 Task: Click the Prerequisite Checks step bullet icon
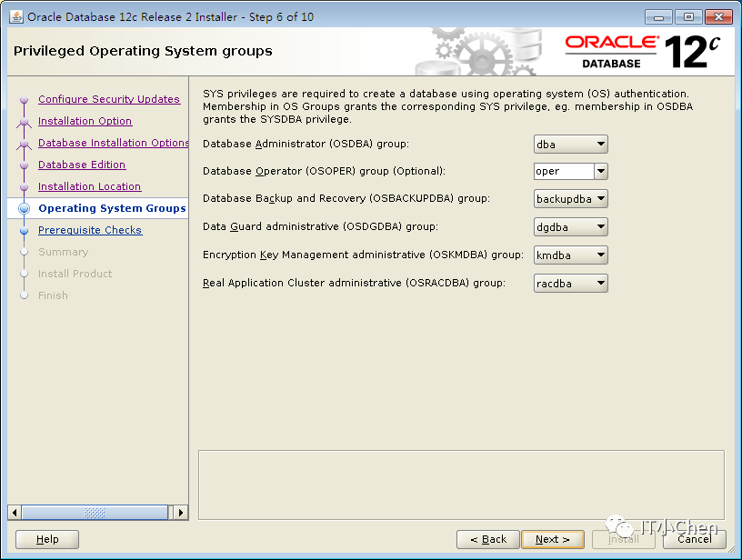tap(25, 230)
